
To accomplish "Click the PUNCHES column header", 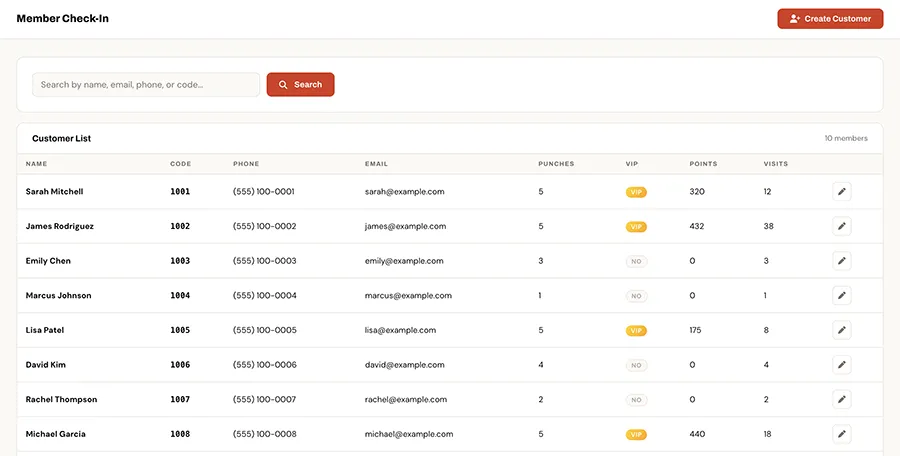I will click(556, 164).
